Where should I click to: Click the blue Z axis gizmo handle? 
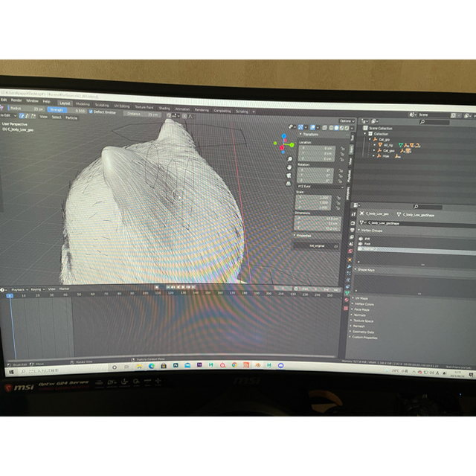[x=284, y=136]
